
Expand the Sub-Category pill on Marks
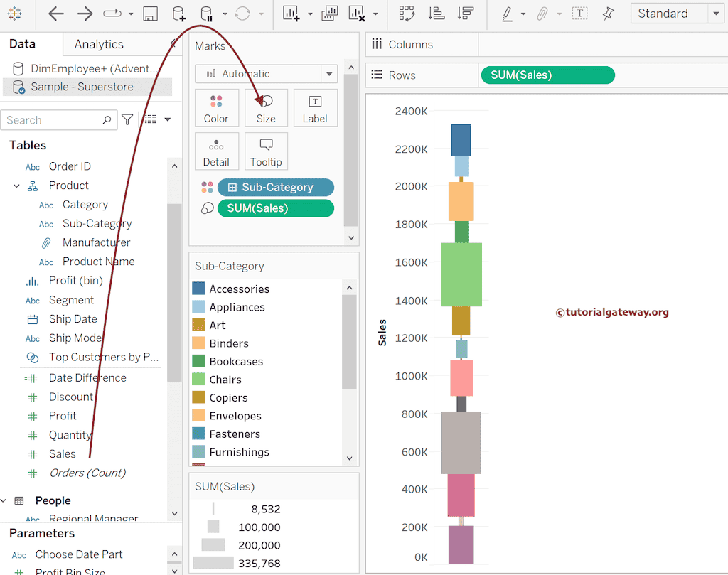(x=232, y=188)
